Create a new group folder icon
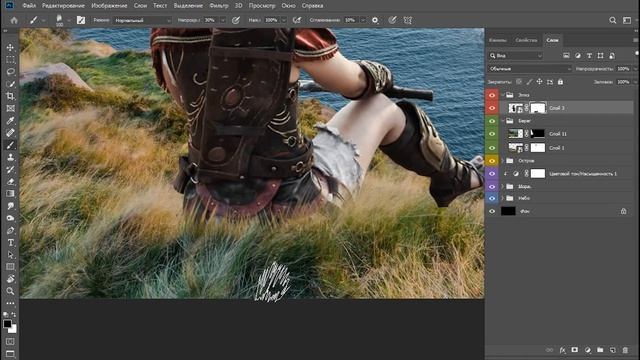 600,350
